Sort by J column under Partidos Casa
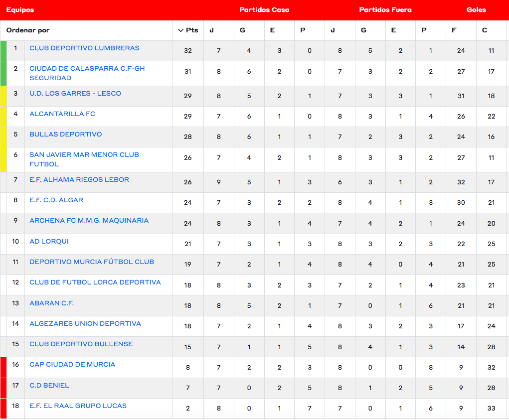Viewport: 509px width, 420px height. click(x=211, y=30)
